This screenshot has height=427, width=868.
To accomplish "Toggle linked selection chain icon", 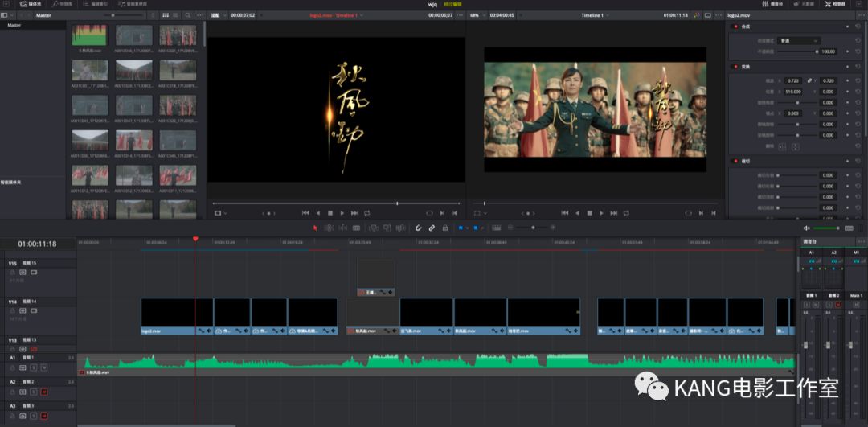I will pos(432,228).
